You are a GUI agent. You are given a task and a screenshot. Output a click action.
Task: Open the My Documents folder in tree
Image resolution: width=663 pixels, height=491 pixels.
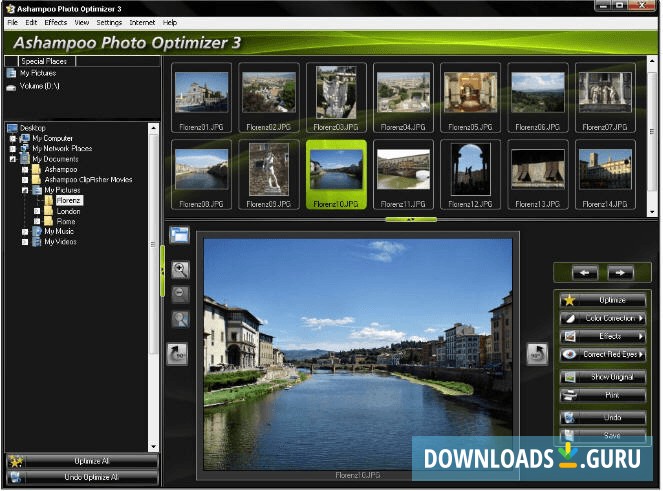click(x=55, y=159)
